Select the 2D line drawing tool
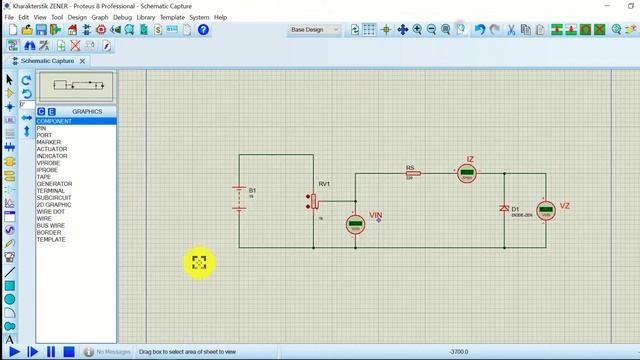 click(10, 272)
